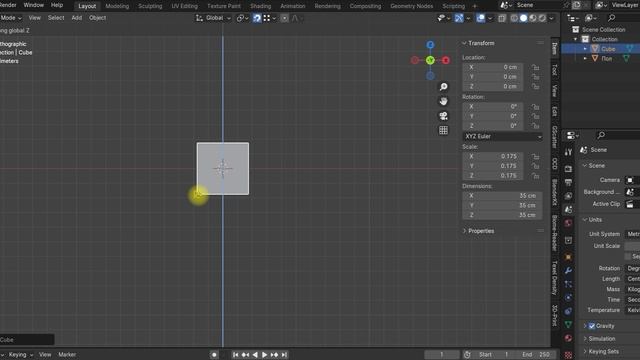Click the red X axis gizmo ball
This screenshot has height=360, width=640.
point(446,60)
